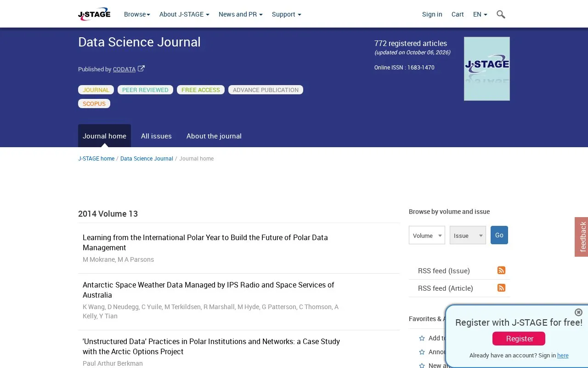Click the J-STAGE journal cover thumbnail
This screenshot has width=588, height=368.
[487, 69]
